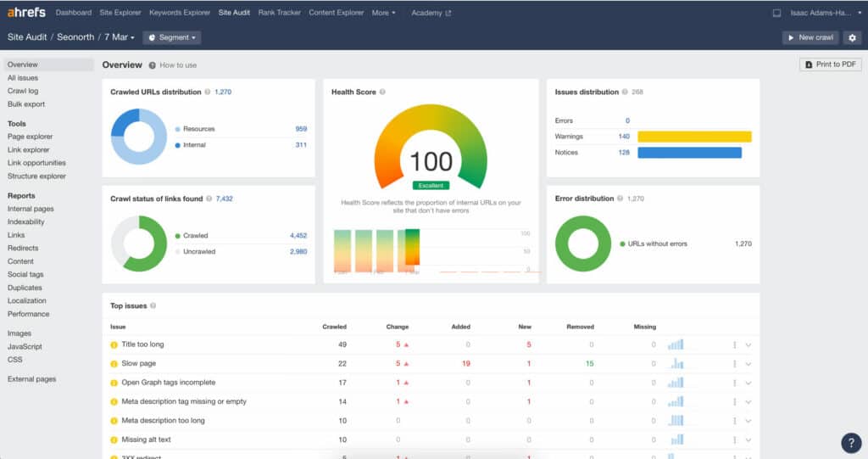Click info icon beside Issues distribution
This screenshot has height=459, width=868.
[x=625, y=92]
